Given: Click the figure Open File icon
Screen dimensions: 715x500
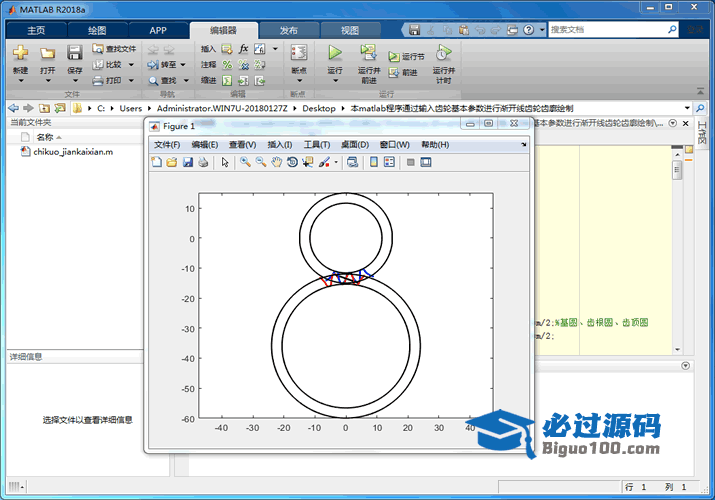Looking at the screenshot, I should click(x=172, y=162).
